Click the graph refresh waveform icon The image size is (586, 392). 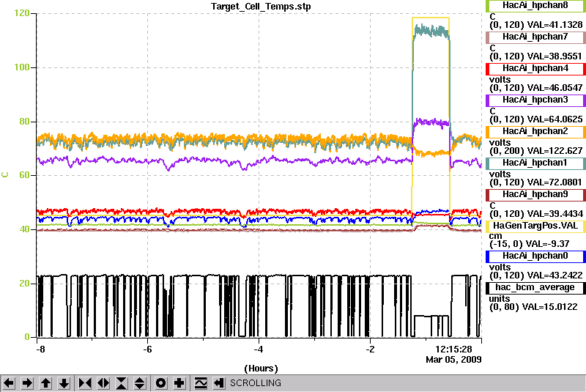pyautogui.click(x=201, y=383)
